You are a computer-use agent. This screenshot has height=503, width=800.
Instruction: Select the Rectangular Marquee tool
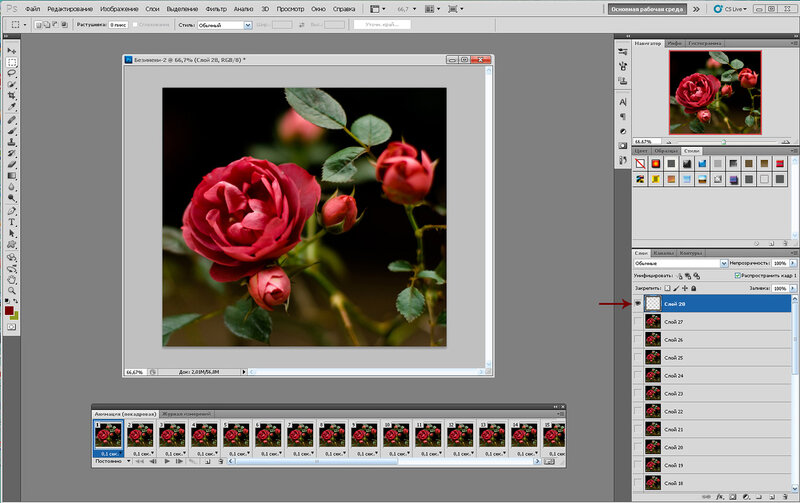11,62
